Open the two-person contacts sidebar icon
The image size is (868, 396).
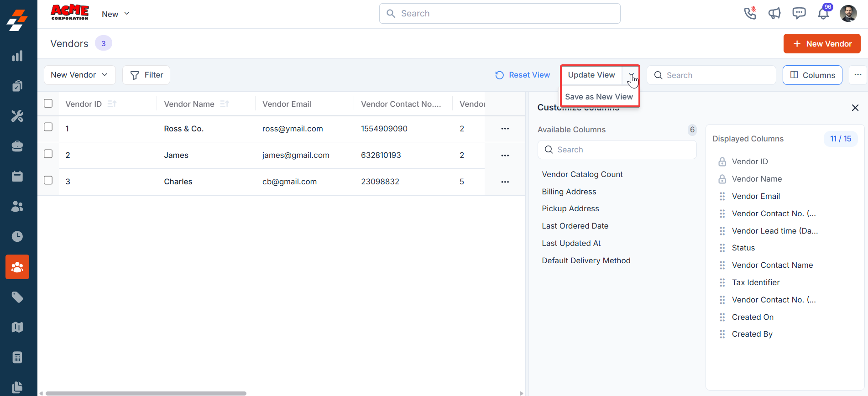pyautogui.click(x=17, y=206)
